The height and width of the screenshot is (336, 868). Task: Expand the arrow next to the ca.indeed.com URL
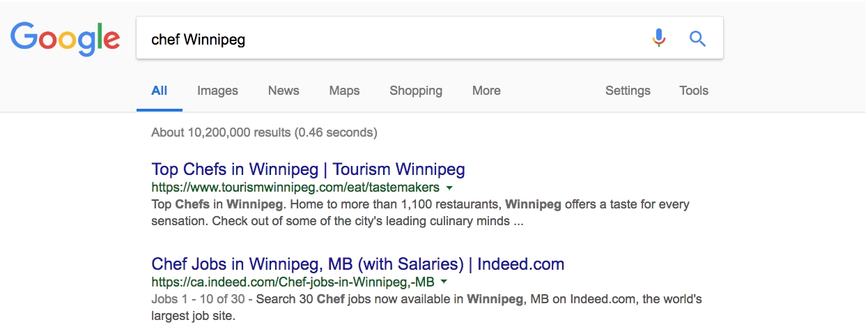pos(444,282)
